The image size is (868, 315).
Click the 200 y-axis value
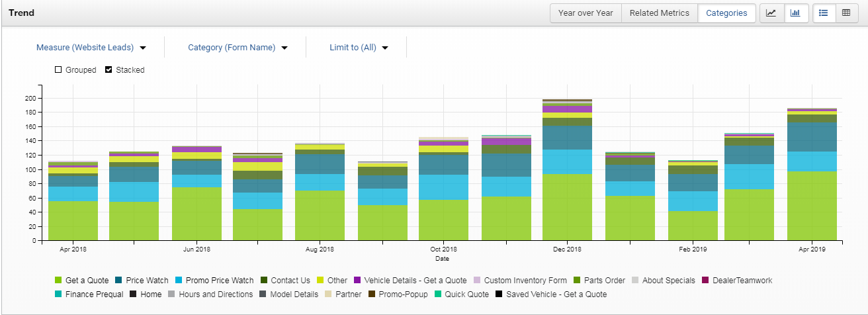30,98
